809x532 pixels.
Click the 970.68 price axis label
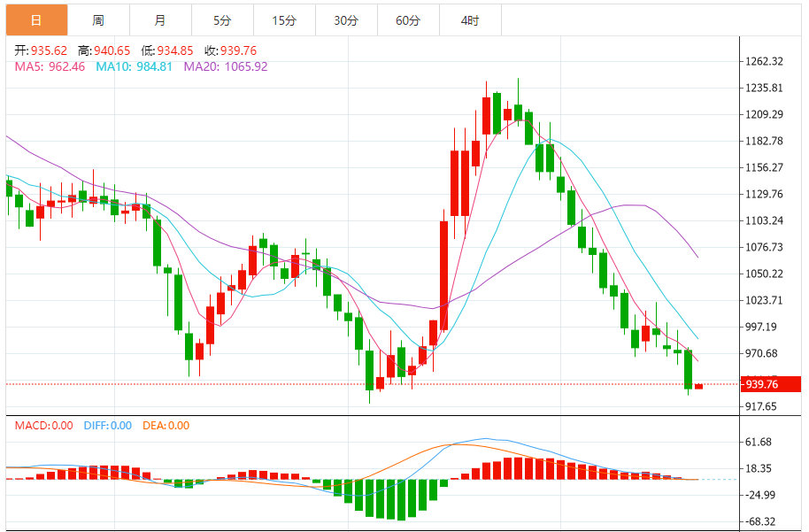[761, 353]
